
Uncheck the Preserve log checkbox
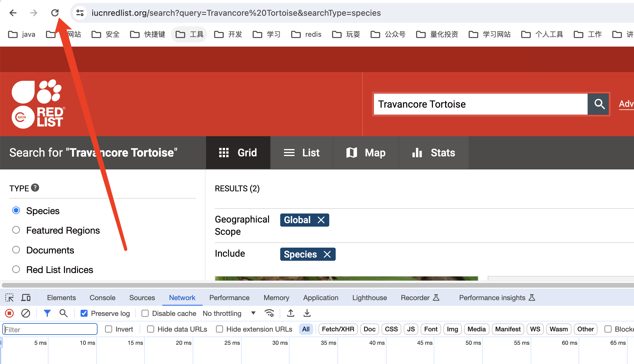tap(84, 313)
